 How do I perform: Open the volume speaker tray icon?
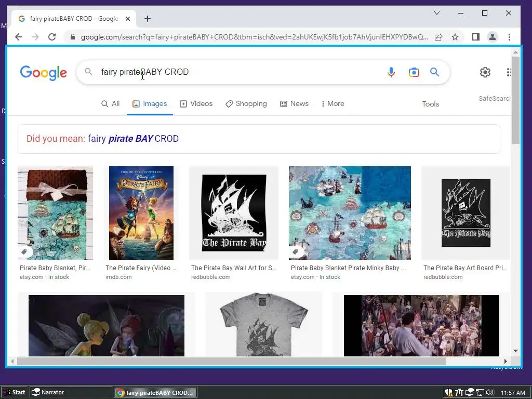490,393
